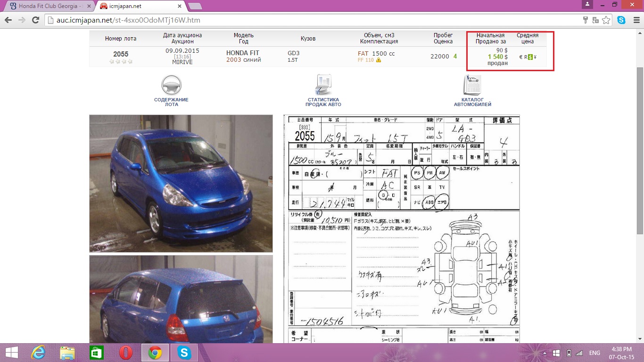644x362 pixels.
Task: Open a new browser tab
Action: coord(195,6)
